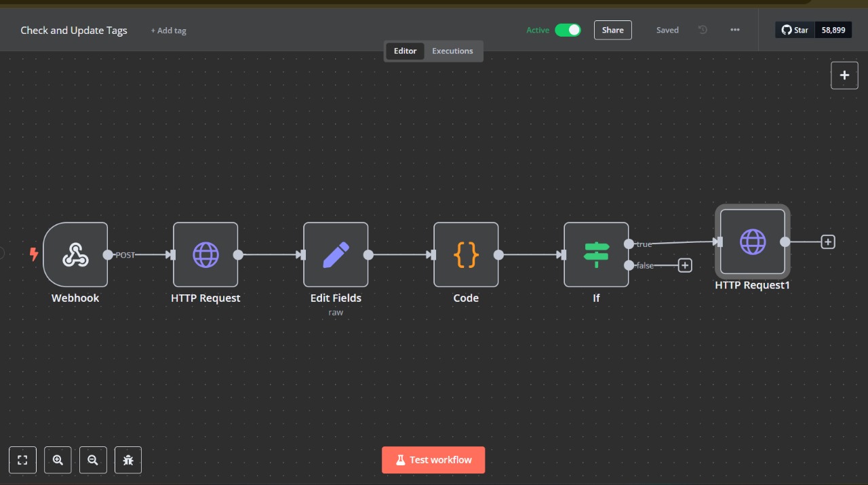This screenshot has height=485, width=868.
Task: Open the debug bug icon
Action: [x=128, y=460]
